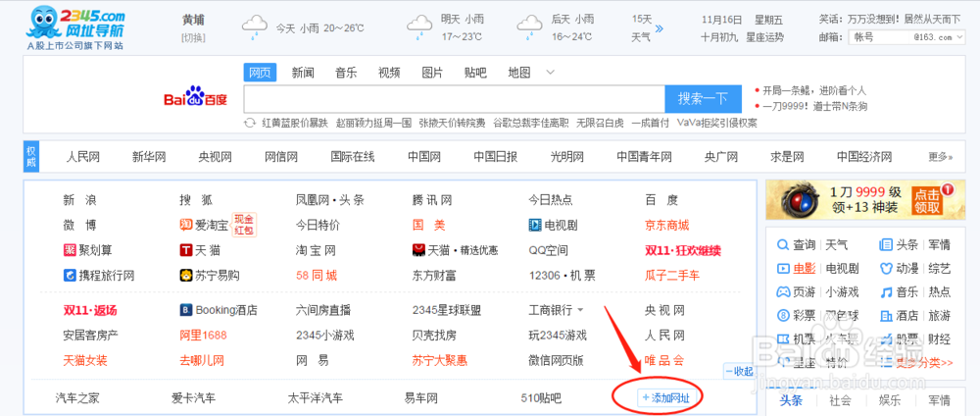980x416 pixels.
Task: Select the 网页 search tab
Action: tap(260, 73)
